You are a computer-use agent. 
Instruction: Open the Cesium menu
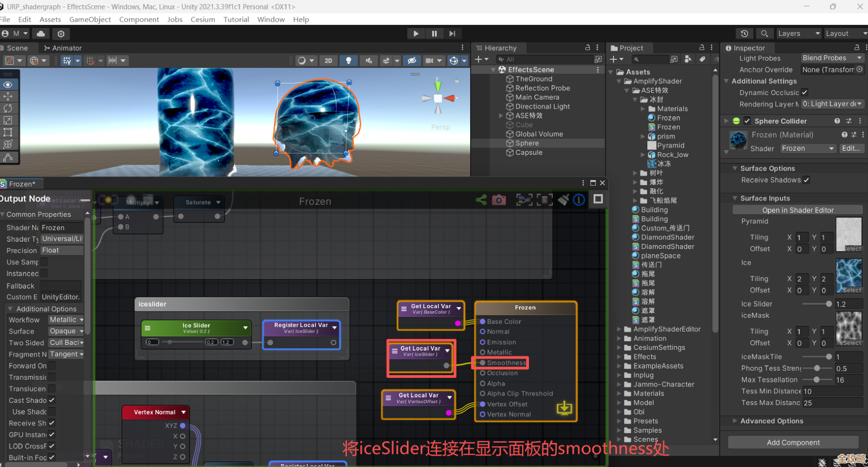coord(203,19)
